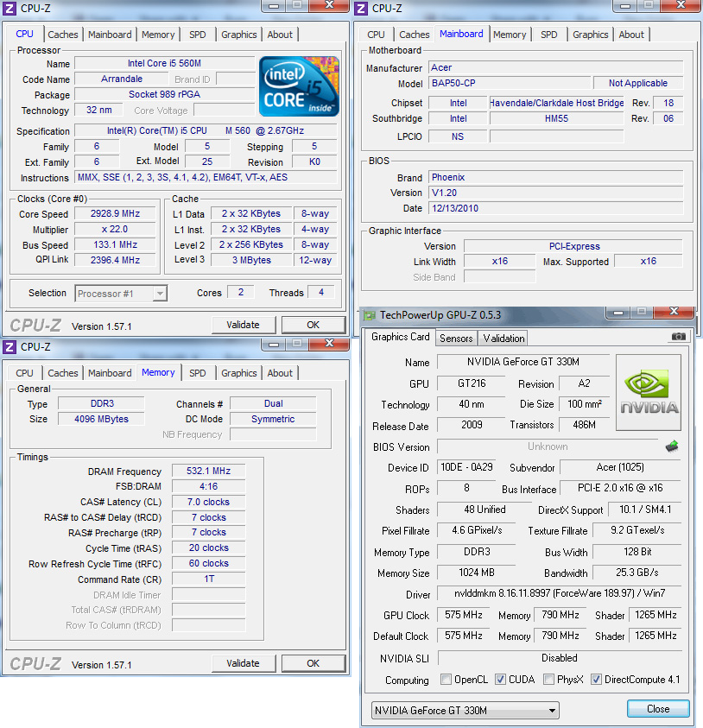Image resolution: width=703 pixels, height=728 pixels.
Task: Switch to the Sensors tab in GPU-Z
Action: click(456, 338)
